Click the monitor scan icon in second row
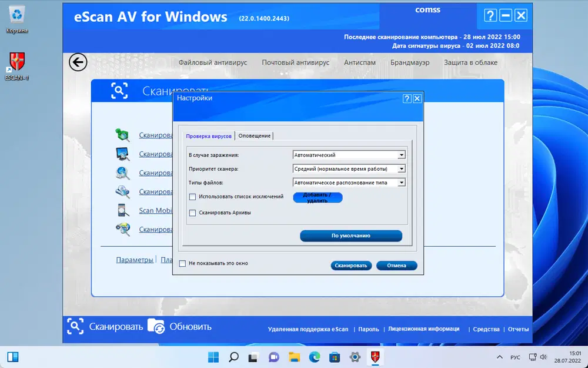The height and width of the screenshot is (368, 588). [x=123, y=154]
